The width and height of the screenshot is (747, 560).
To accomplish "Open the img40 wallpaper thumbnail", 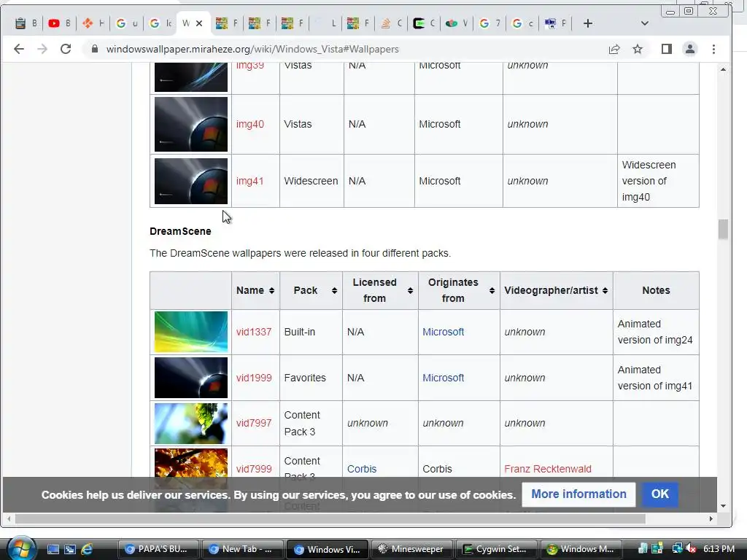I will (x=191, y=124).
